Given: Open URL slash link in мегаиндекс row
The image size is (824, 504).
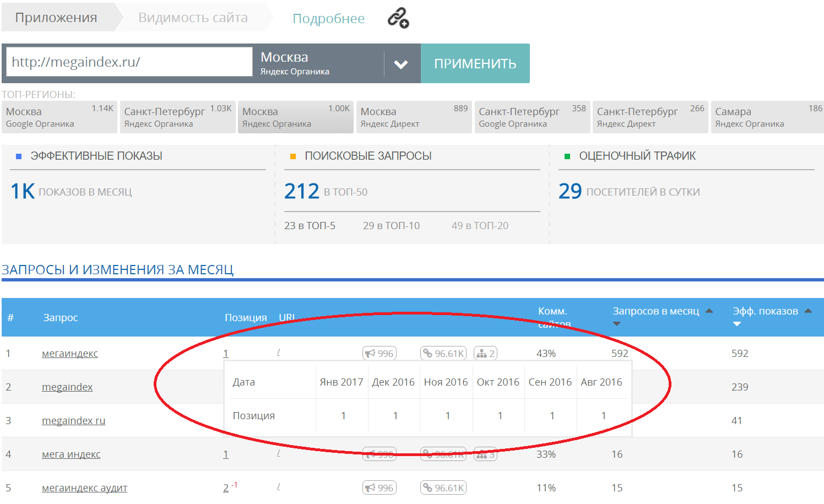Looking at the screenshot, I should tap(279, 352).
